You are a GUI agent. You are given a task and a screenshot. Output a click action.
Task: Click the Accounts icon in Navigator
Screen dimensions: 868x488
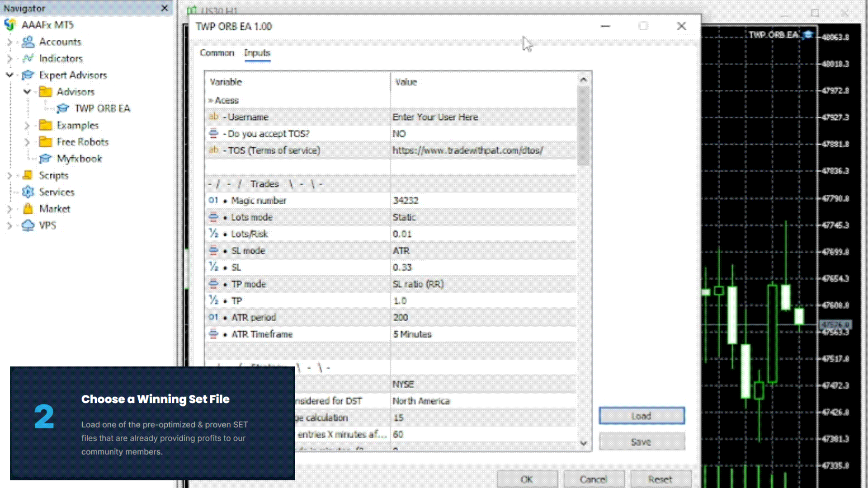[28, 42]
